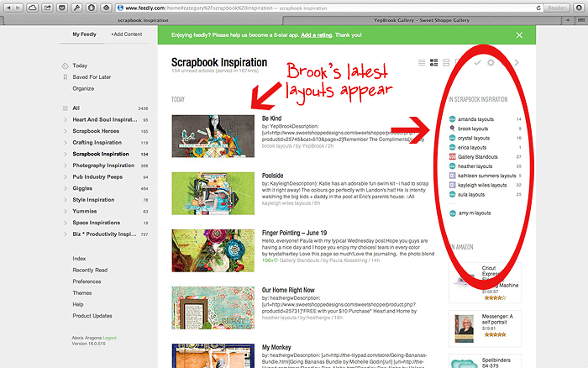Switch to title-only list view icon
Viewport: 588px width, 368px height.
422,63
